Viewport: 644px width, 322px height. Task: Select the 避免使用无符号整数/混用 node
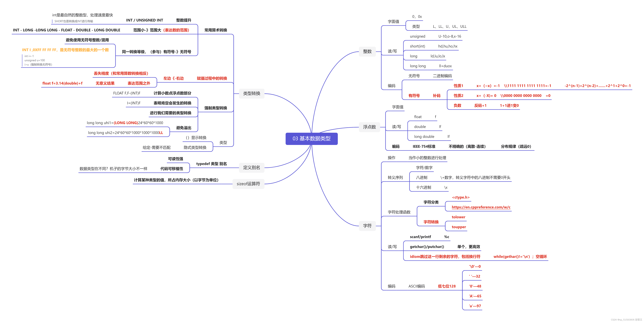coord(87,40)
